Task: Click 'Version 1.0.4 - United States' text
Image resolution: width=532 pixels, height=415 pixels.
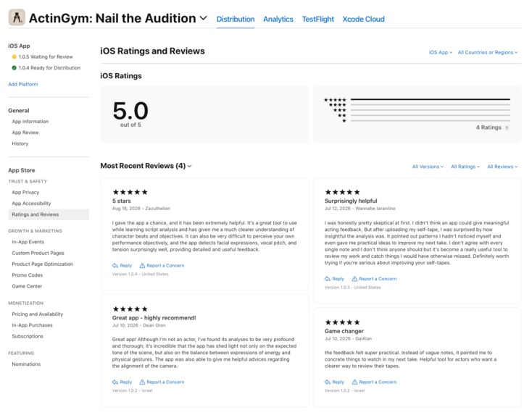Action: (141, 274)
